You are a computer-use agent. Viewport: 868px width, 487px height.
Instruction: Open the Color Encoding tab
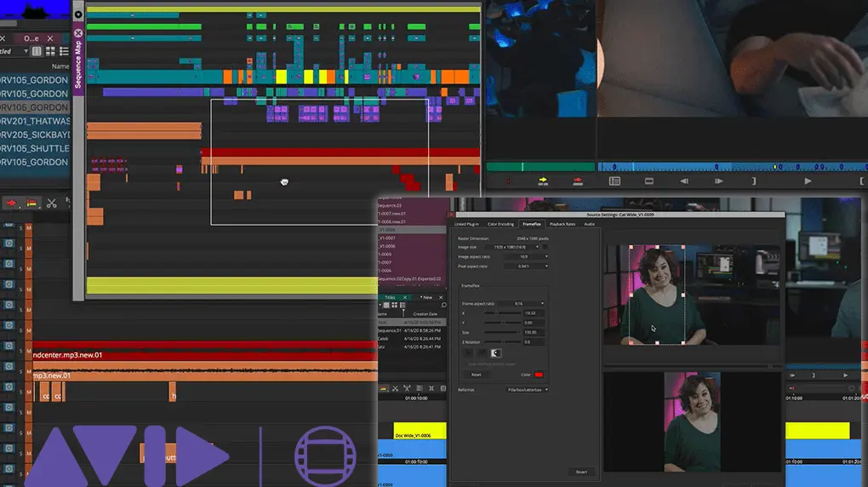point(500,224)
